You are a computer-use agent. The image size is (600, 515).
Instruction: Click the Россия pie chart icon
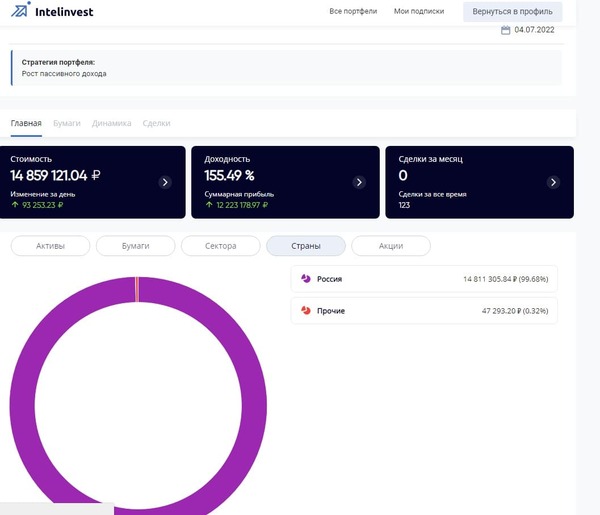tap(305, 279)
